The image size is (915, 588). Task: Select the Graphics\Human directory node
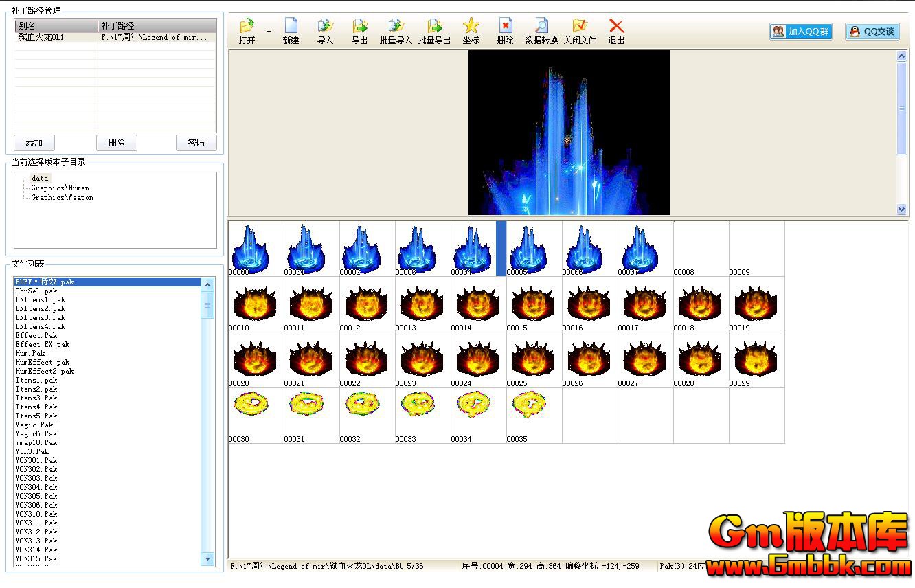pos(60,188)
